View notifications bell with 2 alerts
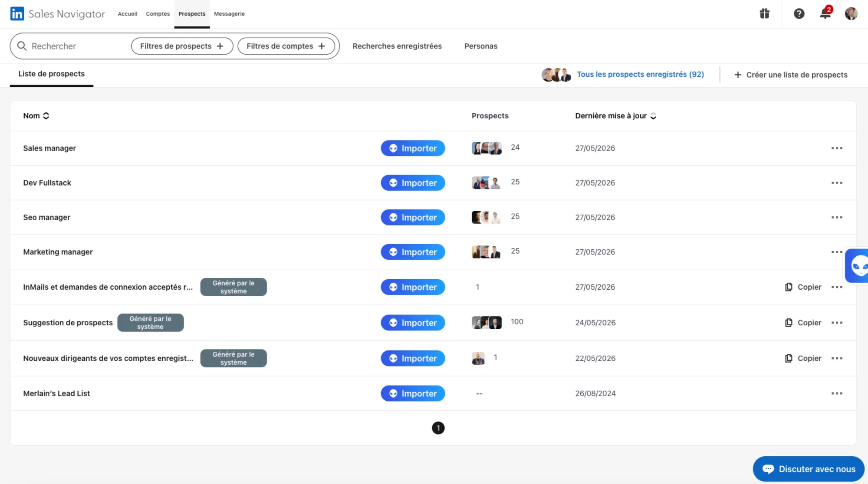The image size is (868, 484). pos(825,13)
